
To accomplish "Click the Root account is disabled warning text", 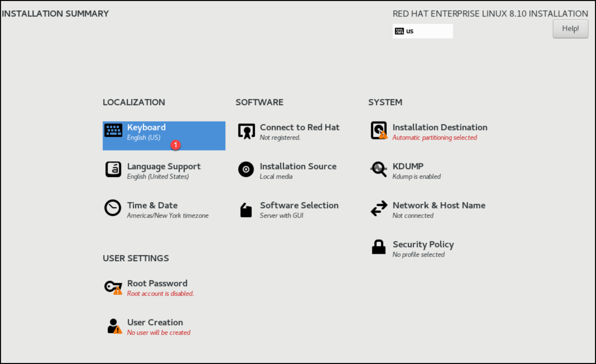I will [x=160, y=294].
